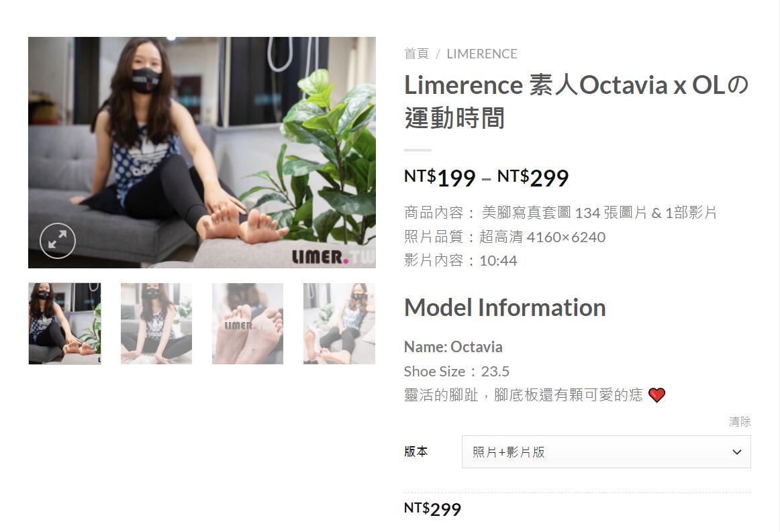Click the NT$199 – NT$299 price range
The image size is (780, 532).
[x=486, y=178]
